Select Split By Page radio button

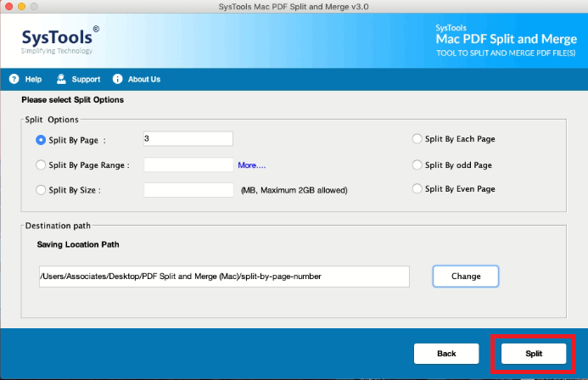click(x=41, y=140)
